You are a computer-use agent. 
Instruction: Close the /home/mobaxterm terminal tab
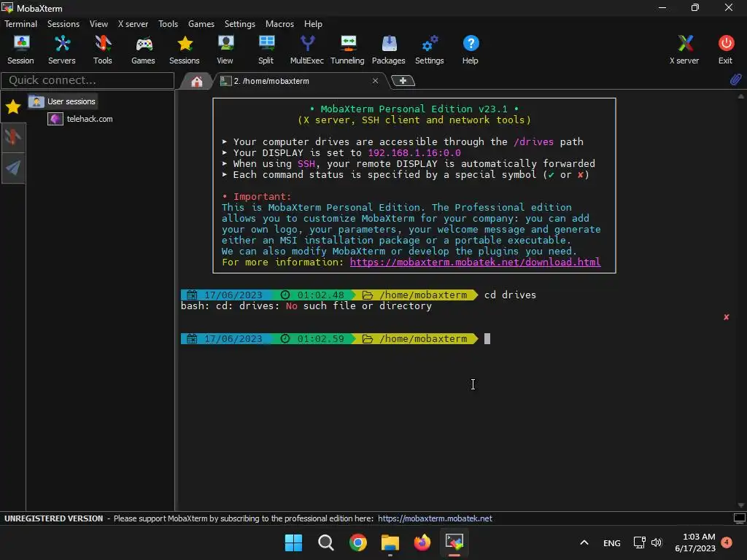[x=376, y=81]
